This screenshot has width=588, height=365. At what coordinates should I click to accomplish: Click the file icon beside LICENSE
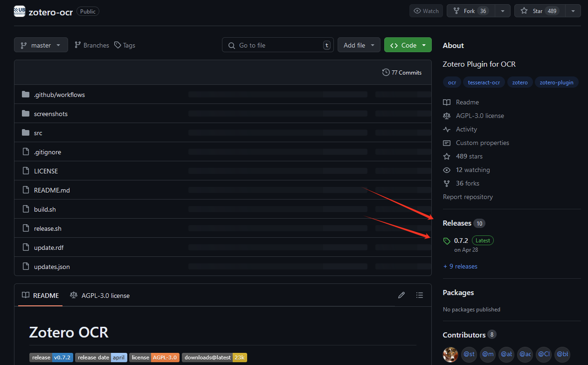pyautogui.click(x=26, y=171)
